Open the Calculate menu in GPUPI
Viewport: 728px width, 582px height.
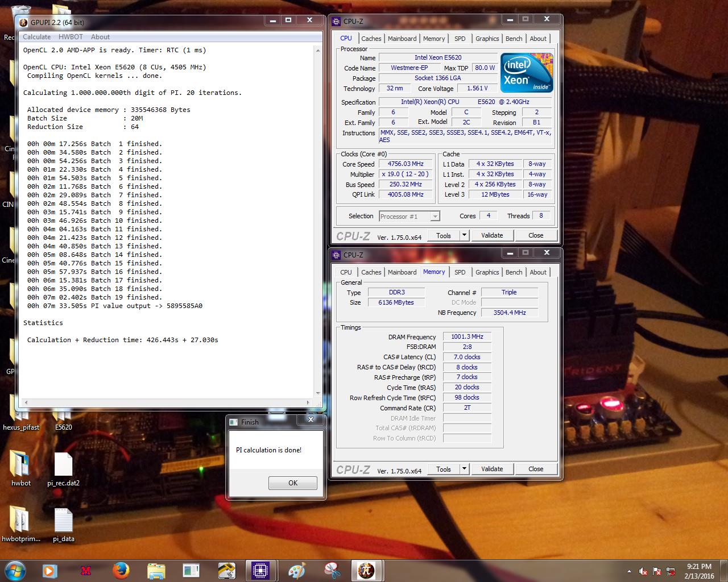36,36
